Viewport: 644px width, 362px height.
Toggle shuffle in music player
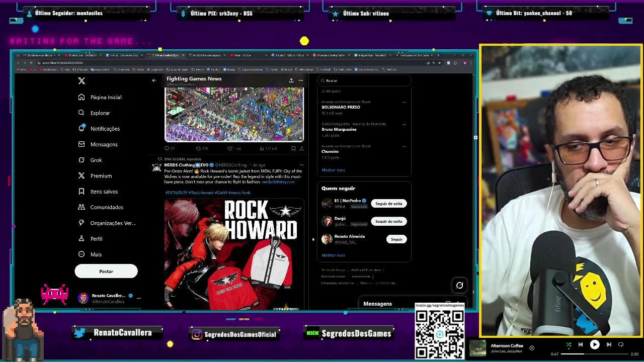569,345
